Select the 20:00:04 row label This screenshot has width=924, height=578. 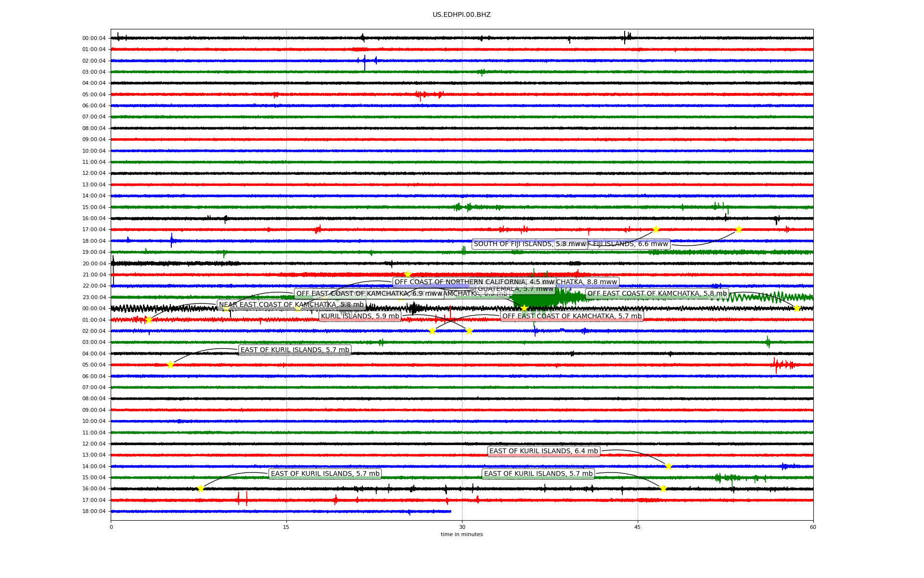click(94, 263)
